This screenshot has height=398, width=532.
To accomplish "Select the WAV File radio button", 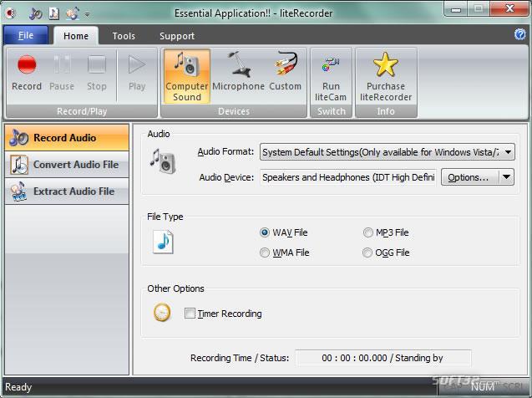I will click(264, 232).
